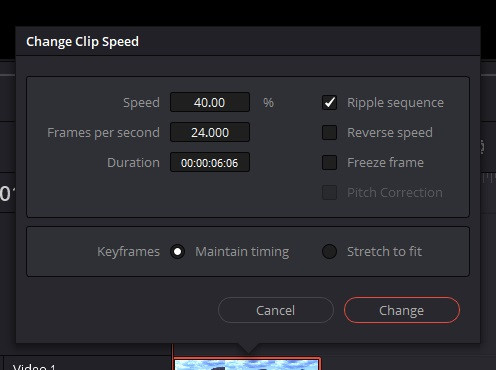Click the Reverse speed label
Image resolution: width=496 pixels, height=370 pixels.
pyautogui.click(x=390, y=133)
